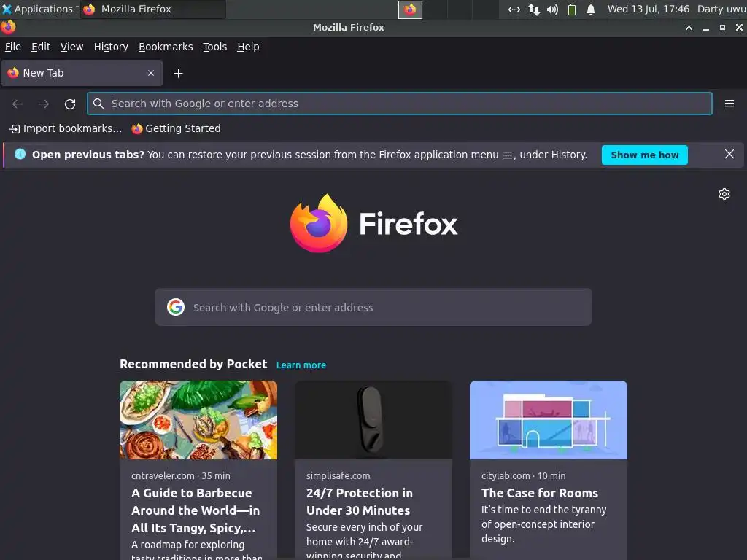Click Import bookmarks in bookmarks toolbar
Screen dimensions: 747x560
pos(66,128)
